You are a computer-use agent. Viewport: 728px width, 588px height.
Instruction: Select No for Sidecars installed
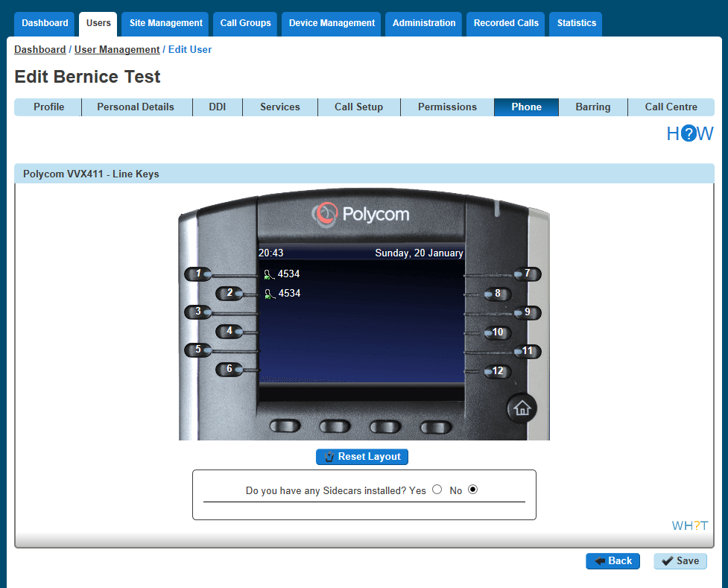472,490
